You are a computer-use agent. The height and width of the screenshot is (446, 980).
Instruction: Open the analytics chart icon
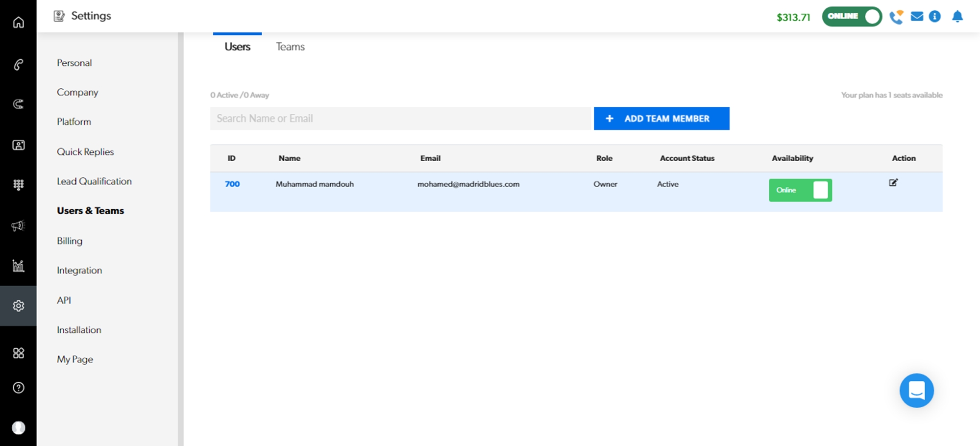pos(18,266)
